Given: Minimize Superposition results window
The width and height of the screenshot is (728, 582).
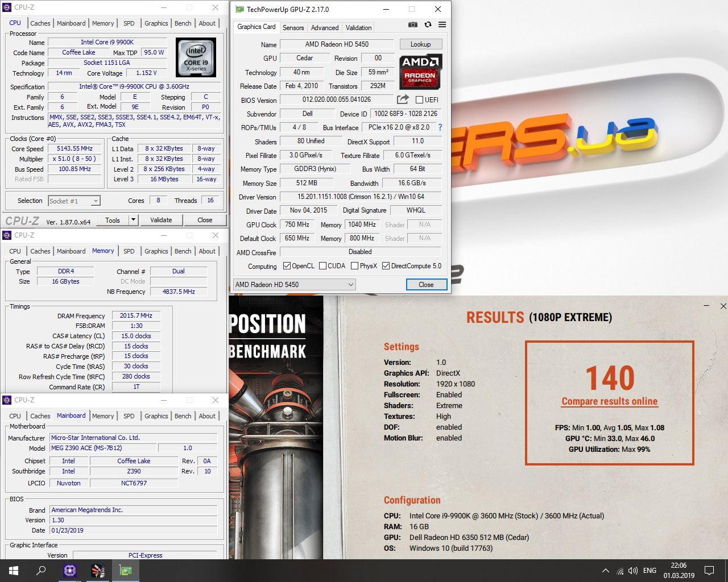Looking at the screenshot, I should click(707, 306).
